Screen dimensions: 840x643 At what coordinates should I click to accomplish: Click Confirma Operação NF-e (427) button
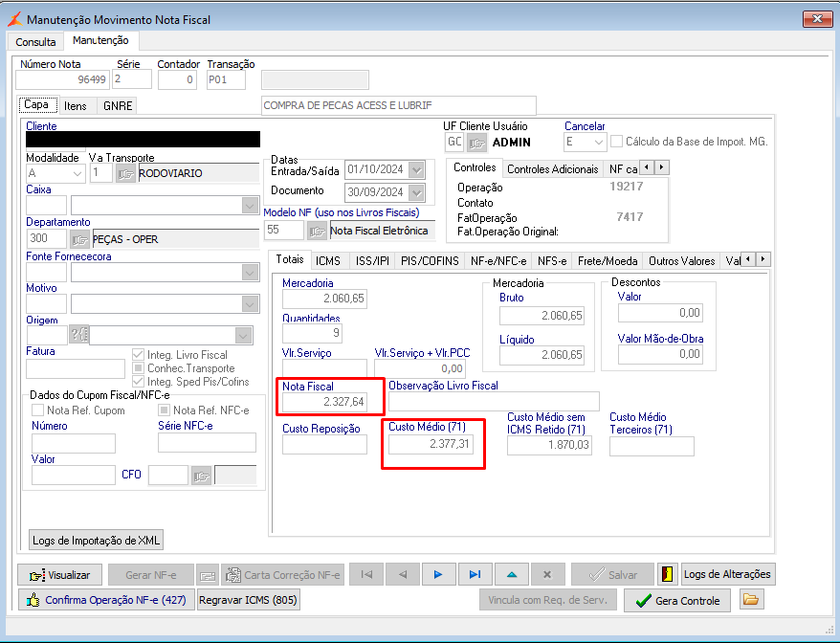click(x=105, y=600)
